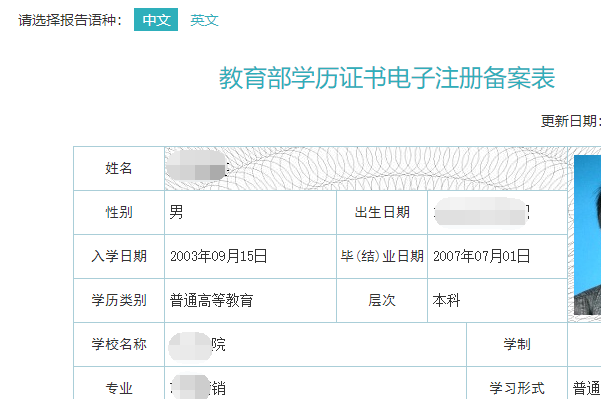Click the 毕(结)业日期 label cell

(x=382, y=256)
